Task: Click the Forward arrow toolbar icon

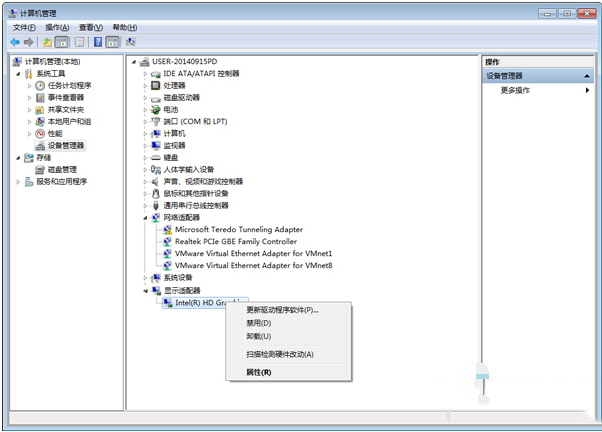Action: click(x=28, y=42)
